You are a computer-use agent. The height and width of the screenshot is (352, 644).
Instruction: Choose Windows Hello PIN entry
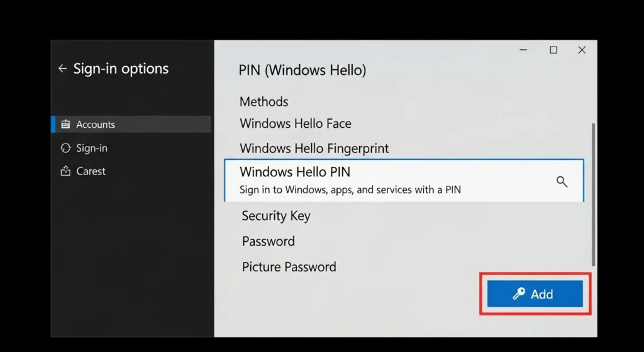[x=404, y=181]
